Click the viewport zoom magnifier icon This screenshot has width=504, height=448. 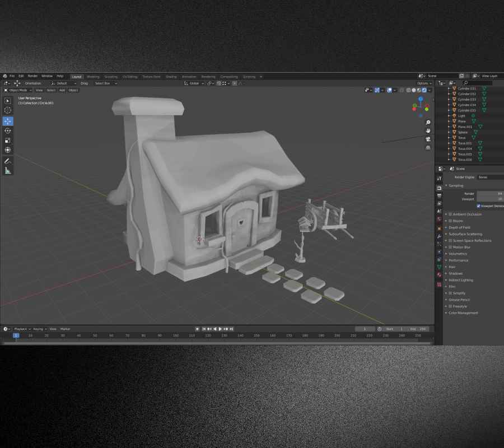pyautogui.click(x=428, y=123)
